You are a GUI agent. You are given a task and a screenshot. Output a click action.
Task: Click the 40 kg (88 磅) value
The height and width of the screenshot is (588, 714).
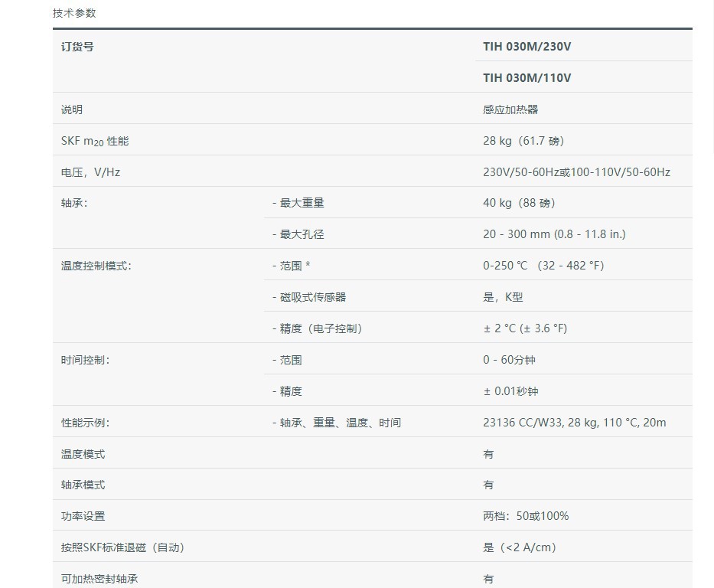pos(519,203)
